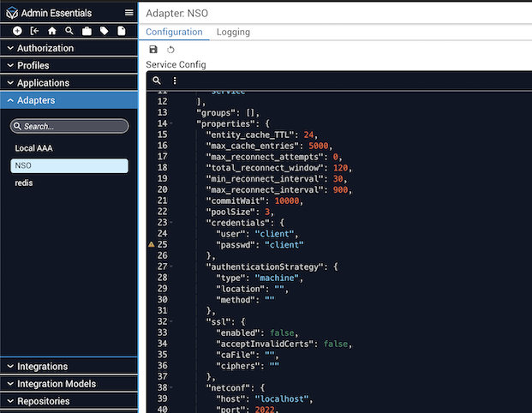
Task: Switch to the Logging tab
Action: 233,33
